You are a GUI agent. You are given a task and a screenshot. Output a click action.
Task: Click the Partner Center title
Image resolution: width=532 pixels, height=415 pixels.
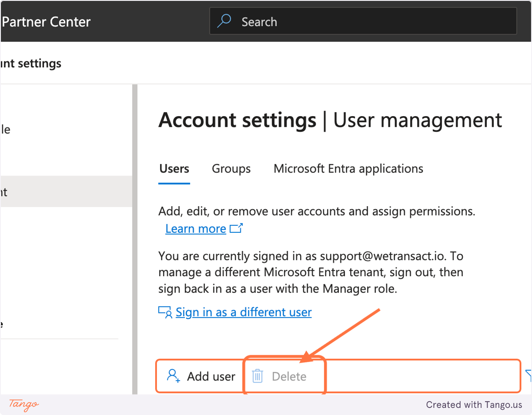46,22
